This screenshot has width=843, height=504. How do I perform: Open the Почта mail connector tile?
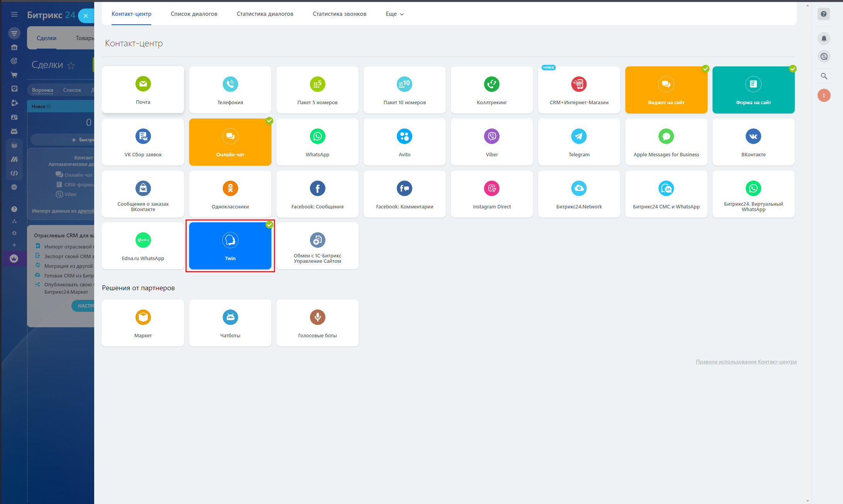tap(143, 90)
